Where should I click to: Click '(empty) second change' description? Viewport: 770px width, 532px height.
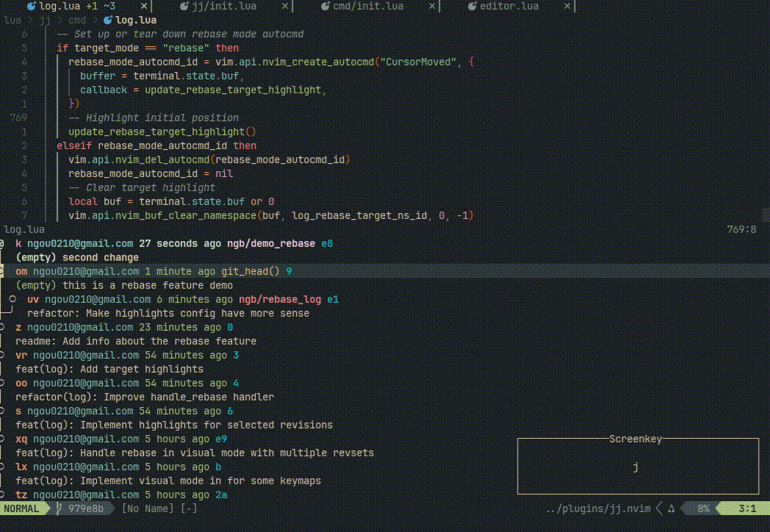point(77,257)
